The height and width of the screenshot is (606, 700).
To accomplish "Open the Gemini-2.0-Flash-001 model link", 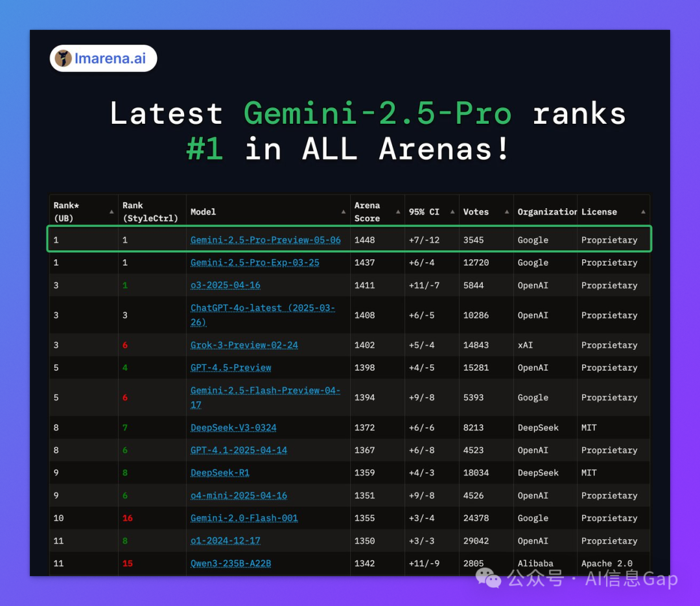I will coord(244,518).
